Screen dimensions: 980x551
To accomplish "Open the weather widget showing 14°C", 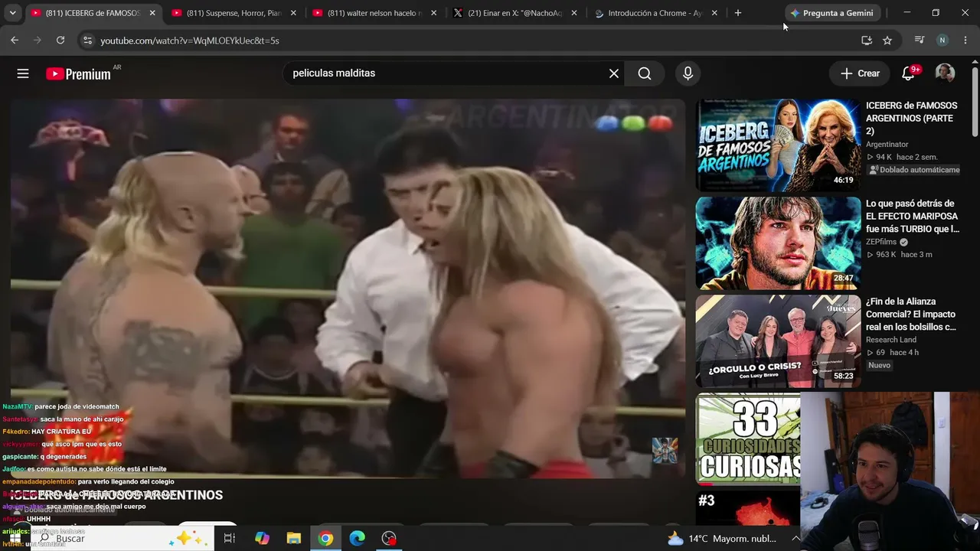I will (722, 538).
